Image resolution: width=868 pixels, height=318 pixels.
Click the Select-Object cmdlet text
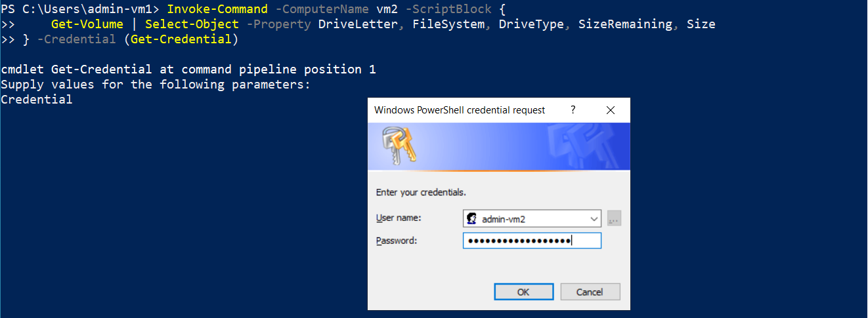(192, 24)
